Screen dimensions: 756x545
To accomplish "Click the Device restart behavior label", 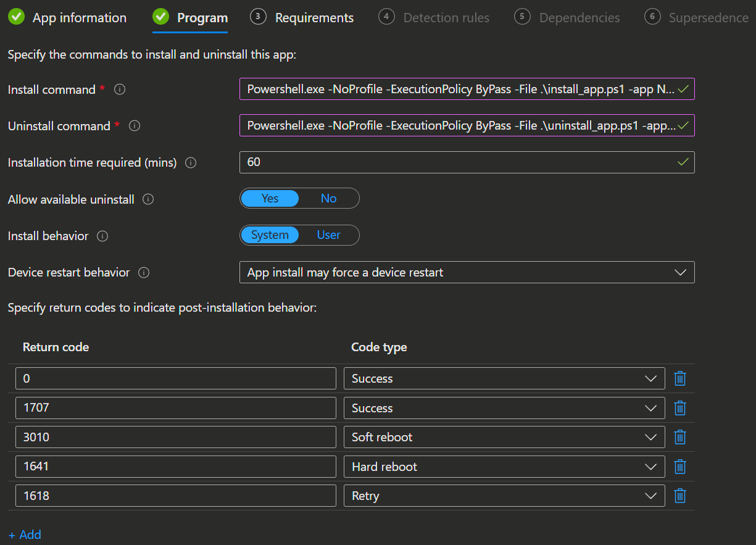I will 69,272.
